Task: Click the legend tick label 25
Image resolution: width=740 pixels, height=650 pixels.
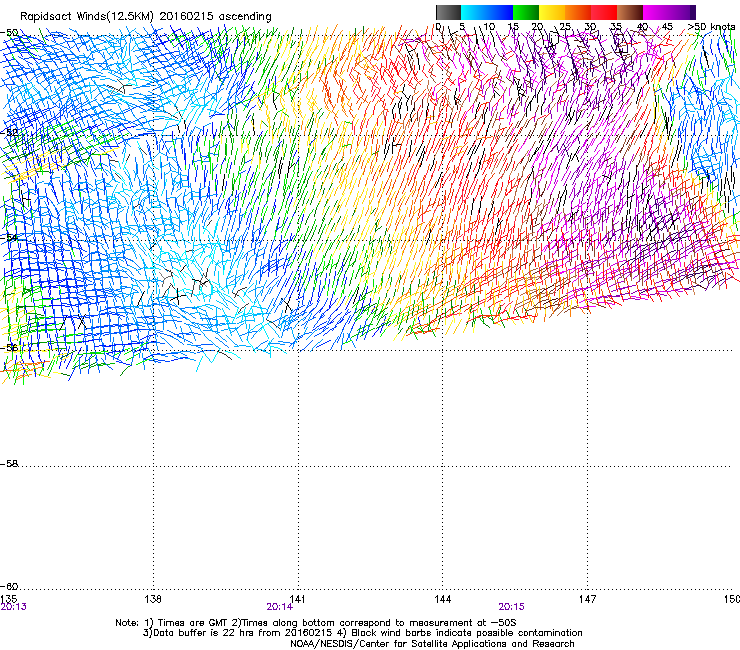Action: (x=564, y=27)
